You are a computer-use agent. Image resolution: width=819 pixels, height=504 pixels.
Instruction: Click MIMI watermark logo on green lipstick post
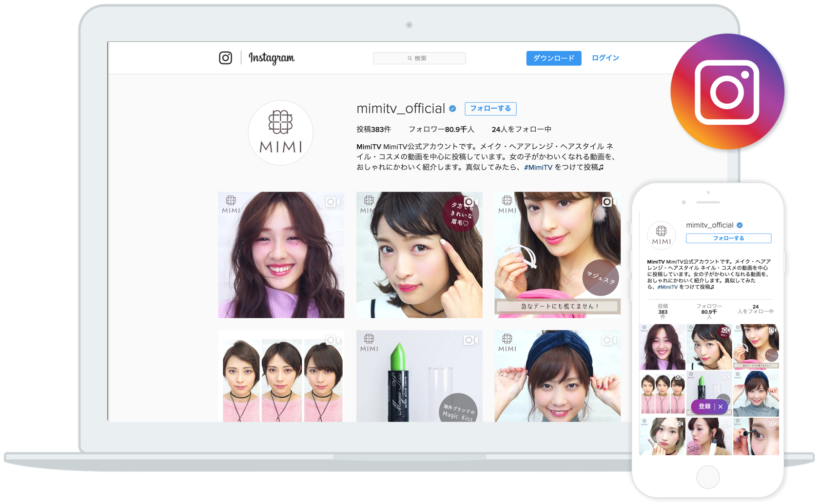click(x=369, y=343)
